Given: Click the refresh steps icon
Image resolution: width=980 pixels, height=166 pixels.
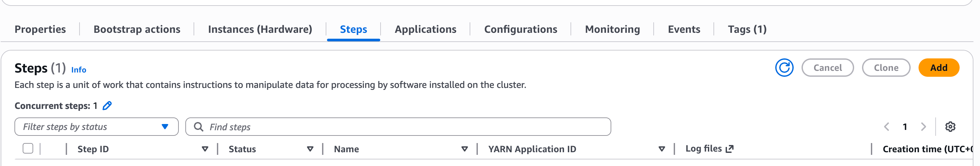Looking at the screenshot, I should [x=784, y=68].
